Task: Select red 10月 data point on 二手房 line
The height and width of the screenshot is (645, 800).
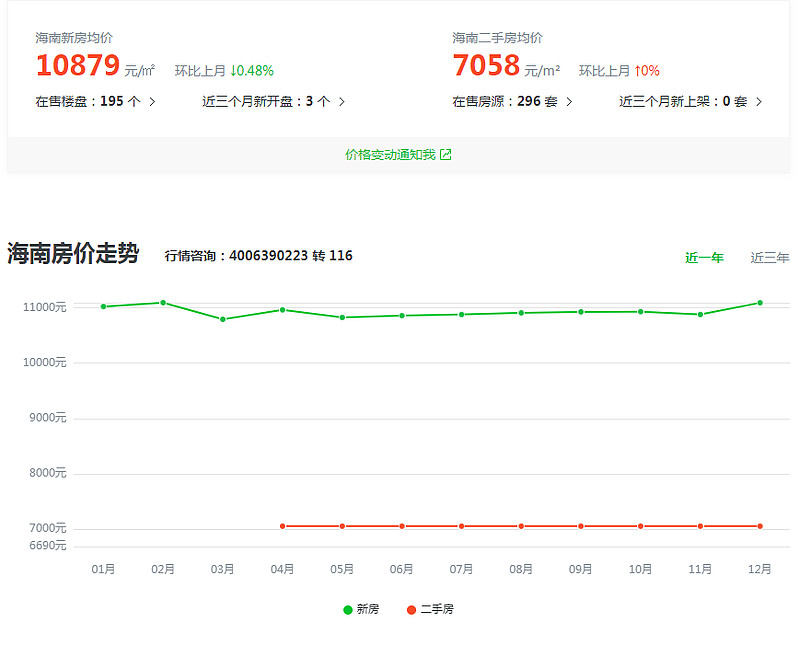Action: (641, 526)
